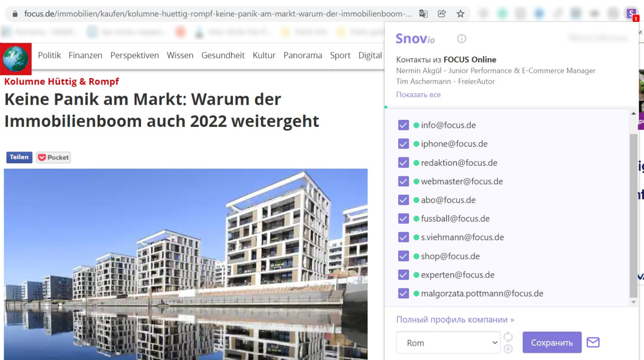644x360 pixels.
Task: Click the add new list plus icon
Action: tap(508, 349)
